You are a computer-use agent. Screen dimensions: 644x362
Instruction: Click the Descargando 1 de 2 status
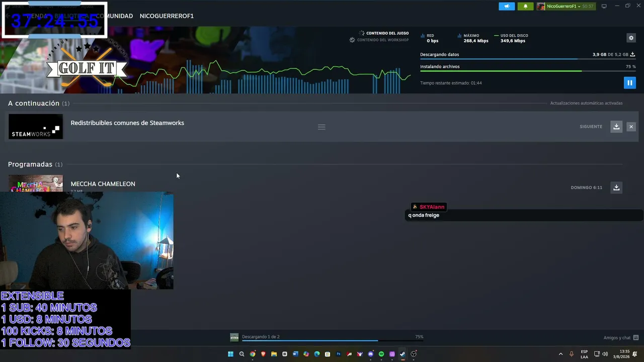[x=261, y=337]
